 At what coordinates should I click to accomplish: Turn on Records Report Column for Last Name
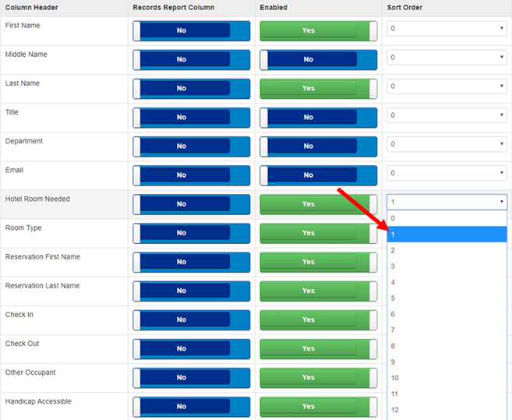192,89
